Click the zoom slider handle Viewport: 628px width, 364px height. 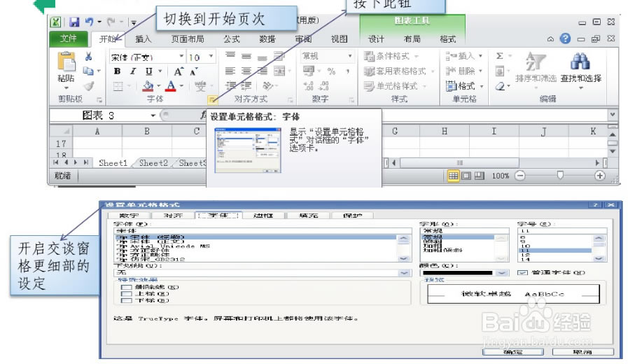pos(560,175)
